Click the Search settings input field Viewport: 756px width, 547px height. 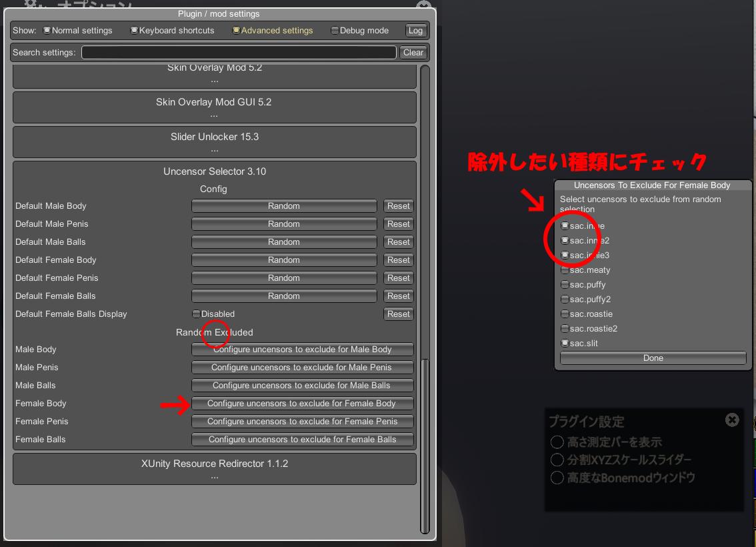click(x=239, y=53)
